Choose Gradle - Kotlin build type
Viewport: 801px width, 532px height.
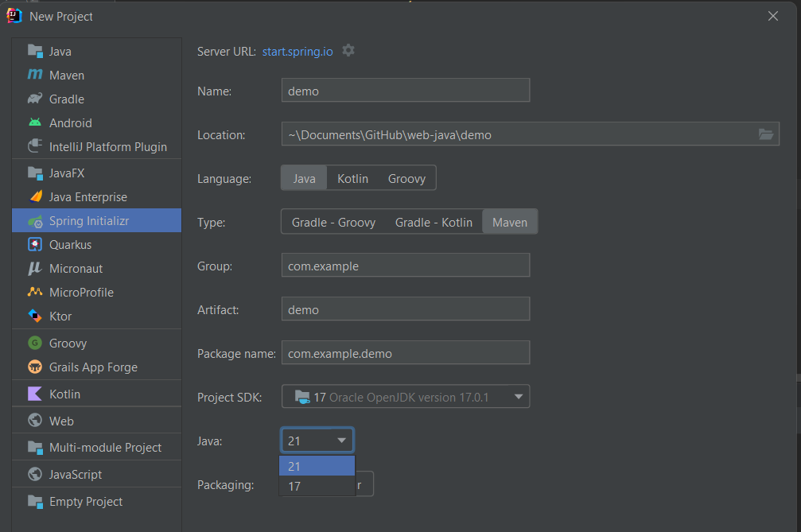pyautogui.click(x=434, y=222)
